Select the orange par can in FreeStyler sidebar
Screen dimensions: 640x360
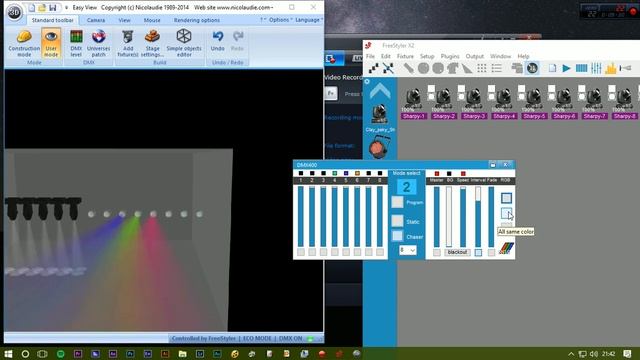pos(380,147)
